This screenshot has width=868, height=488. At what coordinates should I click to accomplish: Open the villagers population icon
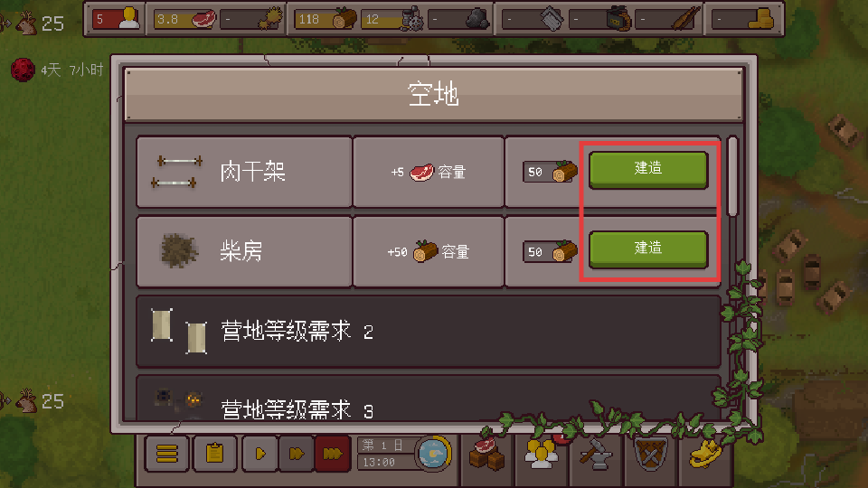542,454
